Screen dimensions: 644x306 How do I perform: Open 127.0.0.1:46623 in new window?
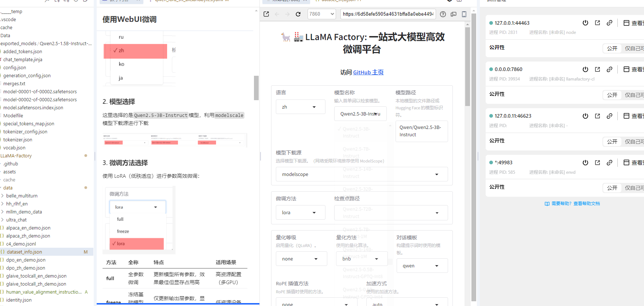click(x=598, y=116)
